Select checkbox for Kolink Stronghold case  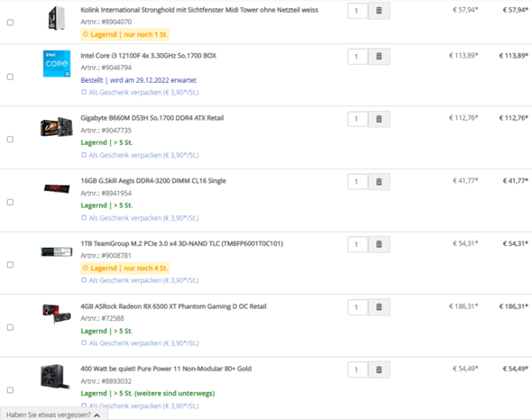tap(10, 23)
